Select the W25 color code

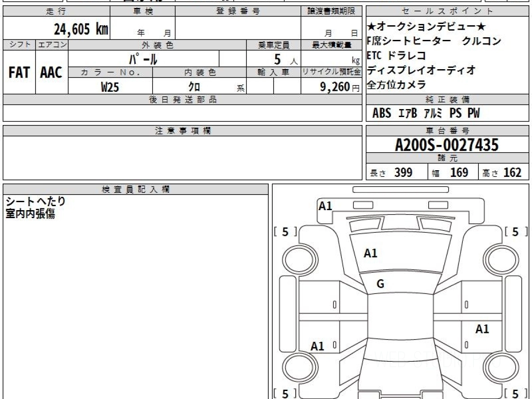(x=110, y=87)
